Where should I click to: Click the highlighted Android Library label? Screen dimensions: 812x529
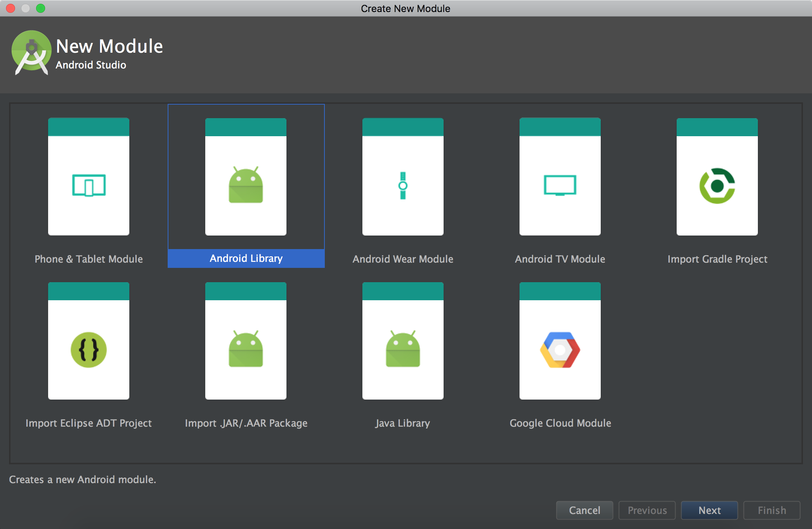point(246,258)
